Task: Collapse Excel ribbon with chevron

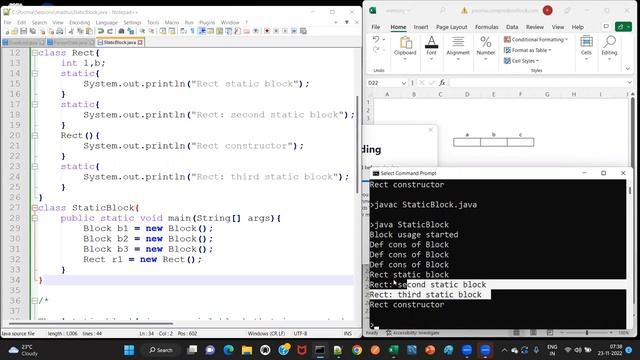Action: 628,69
